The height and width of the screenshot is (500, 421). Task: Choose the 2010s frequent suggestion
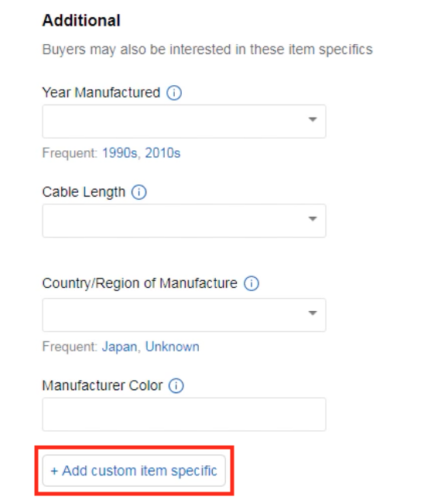[163, 153]
